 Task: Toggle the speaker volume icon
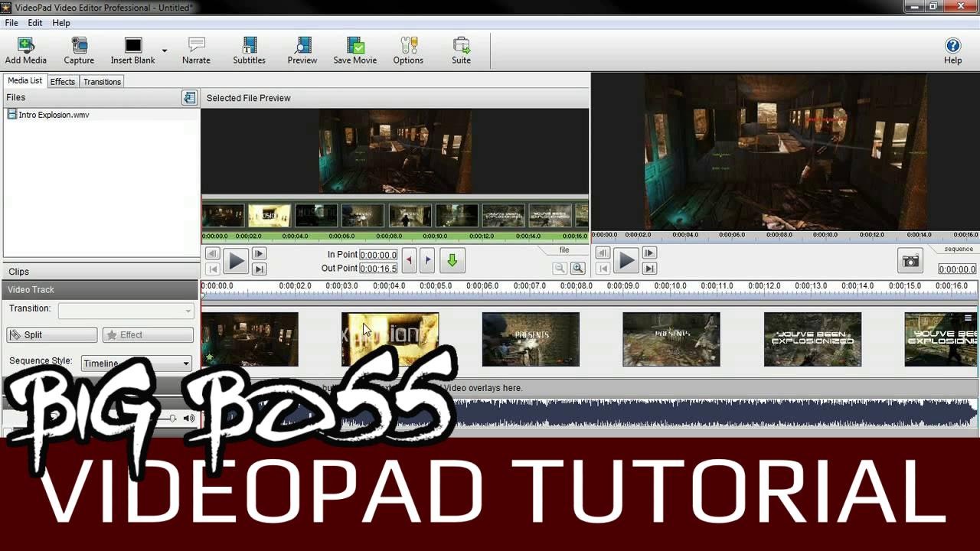point(189,418)
